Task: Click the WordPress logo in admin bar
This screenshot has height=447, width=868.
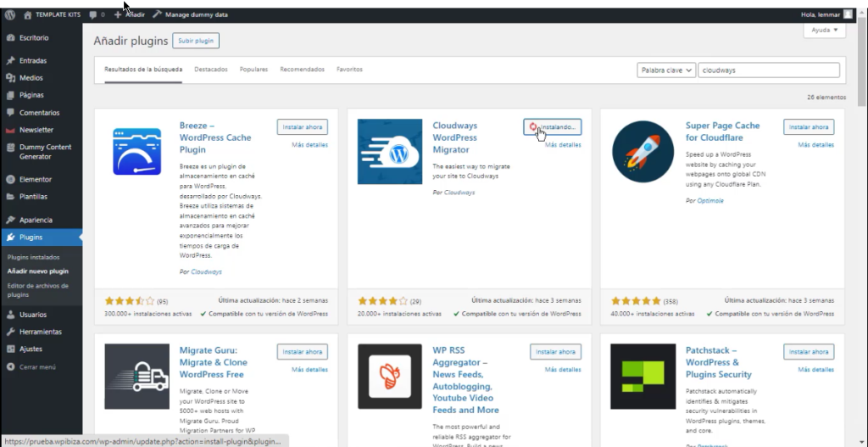Action: point(9,14)
